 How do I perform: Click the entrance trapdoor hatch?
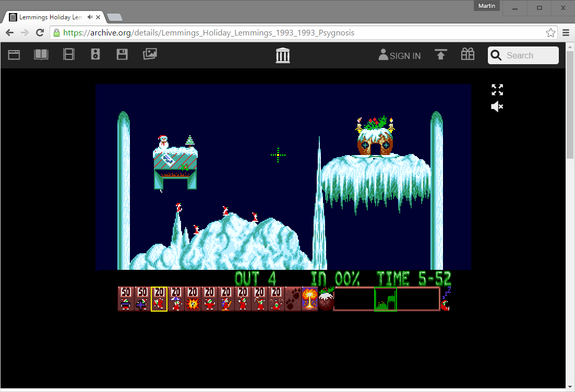click(x=175, y=167)
